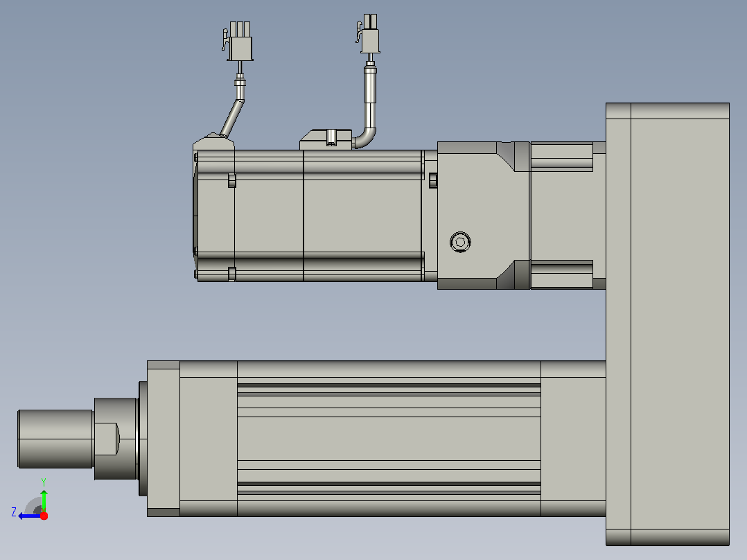Select the large end plate housing
This screenshot has height=560, width=747.
tap(667, 324)
